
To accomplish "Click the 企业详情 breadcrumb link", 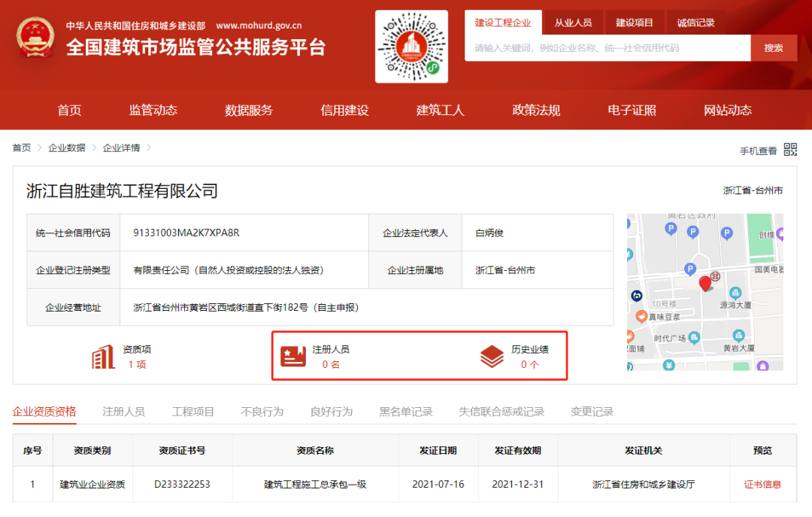I will (x=121, y=147).
